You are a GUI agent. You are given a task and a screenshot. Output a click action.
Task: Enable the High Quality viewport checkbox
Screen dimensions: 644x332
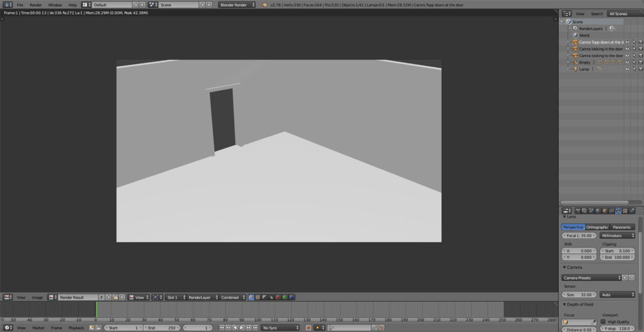coord(603,322)
